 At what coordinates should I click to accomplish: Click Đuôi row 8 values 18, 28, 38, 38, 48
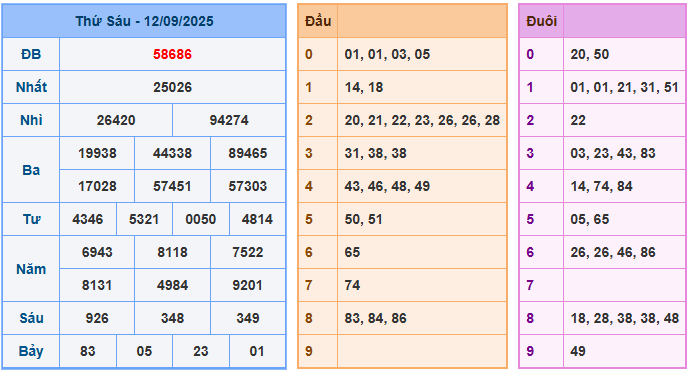point(625,318)
